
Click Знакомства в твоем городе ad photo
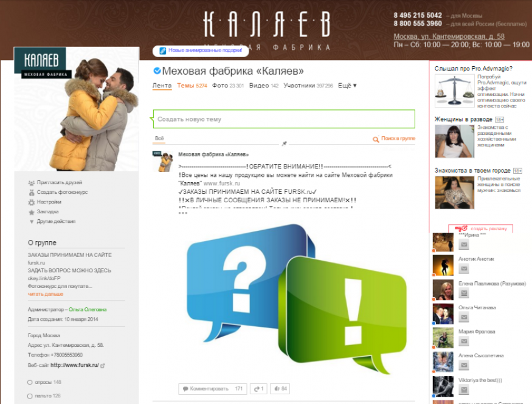tap(454, 193)
